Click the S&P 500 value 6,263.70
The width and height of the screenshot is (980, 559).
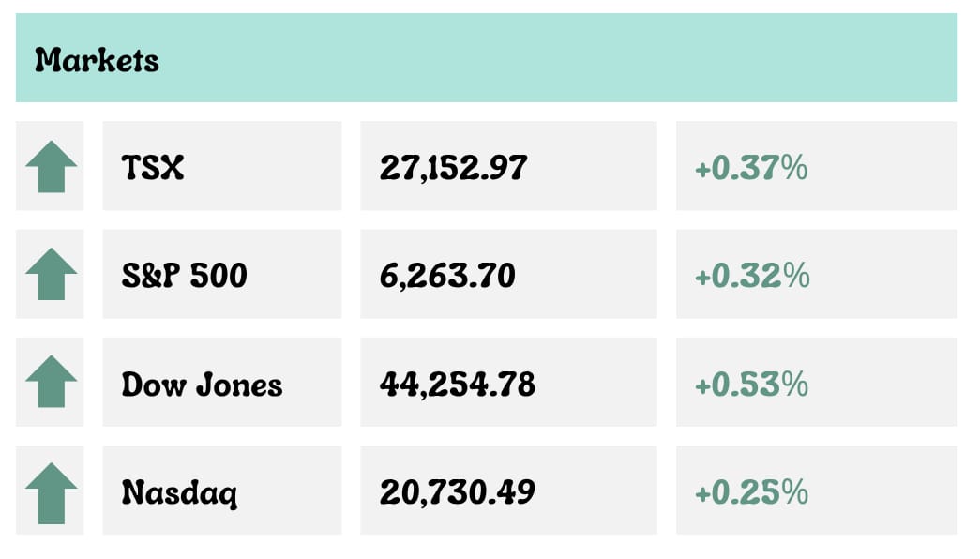(447, 276)
